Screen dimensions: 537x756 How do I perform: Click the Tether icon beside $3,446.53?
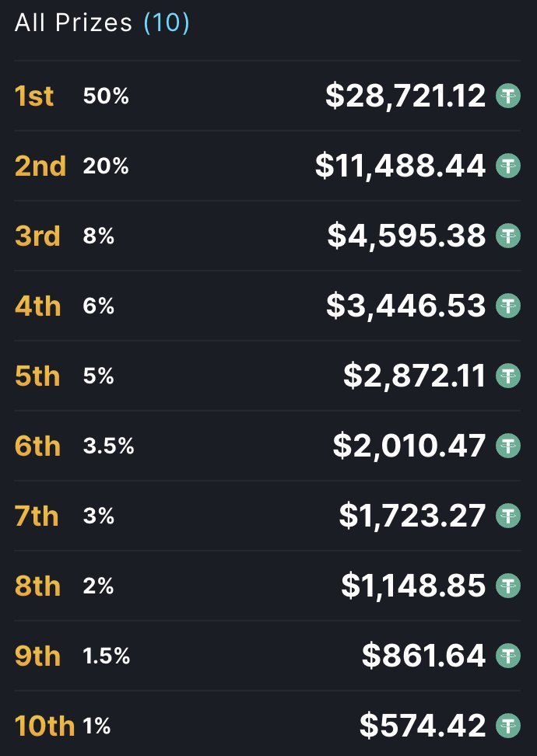(x=508, y=306)
